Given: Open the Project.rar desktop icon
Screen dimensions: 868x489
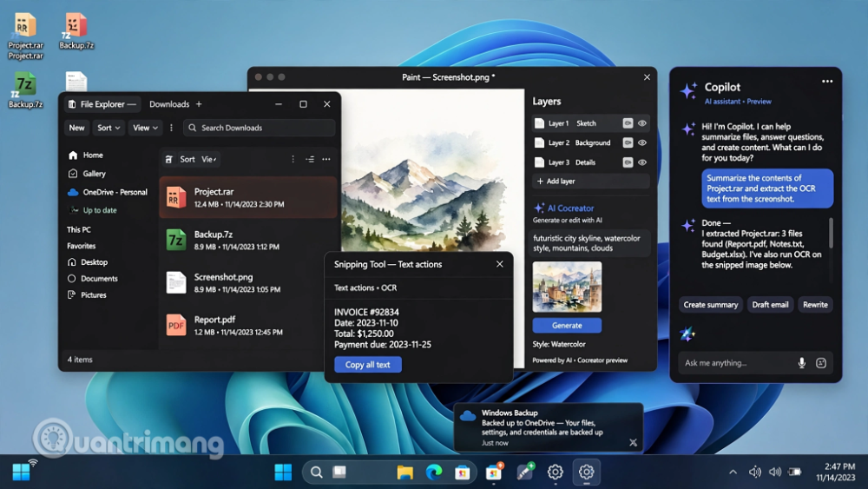Looking at the screenshot, I should pyautogui.click(x=25, y=25).
